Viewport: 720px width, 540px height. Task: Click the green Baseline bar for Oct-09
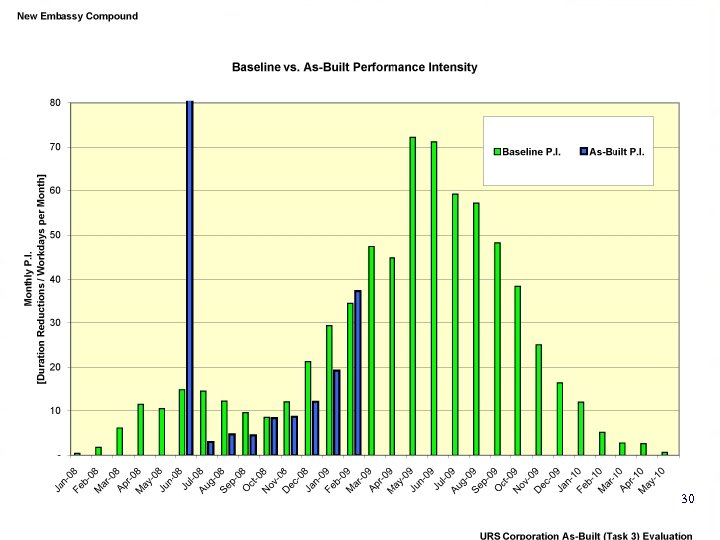[518, 371]
